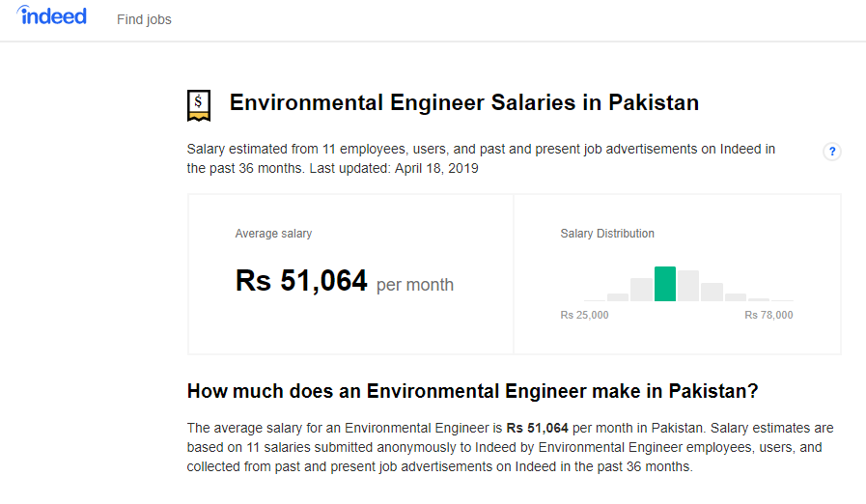Viewport: 866px width, 504px height.
Task: Select the green highlighted salary distribution bar
Action: [x=665, y=284]
